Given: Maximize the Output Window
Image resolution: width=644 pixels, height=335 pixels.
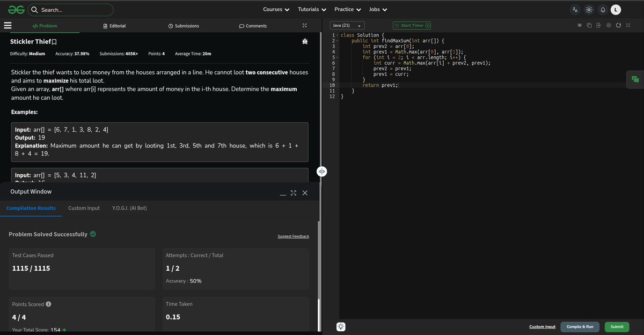Looking at the screenshot, I should tap(294, 193).
